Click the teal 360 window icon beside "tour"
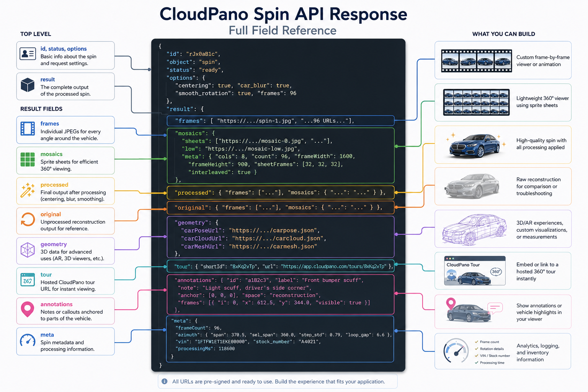 [28, 280]
